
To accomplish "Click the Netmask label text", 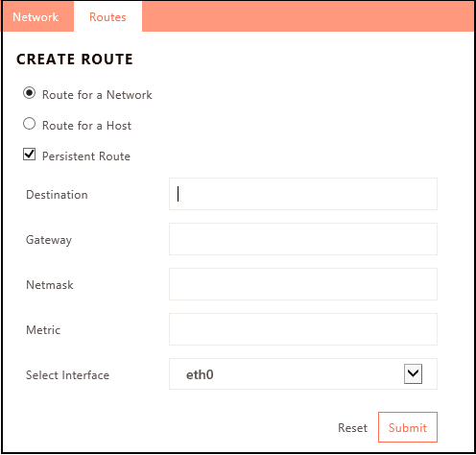I will pyautogui.click(x=50, y=285).
